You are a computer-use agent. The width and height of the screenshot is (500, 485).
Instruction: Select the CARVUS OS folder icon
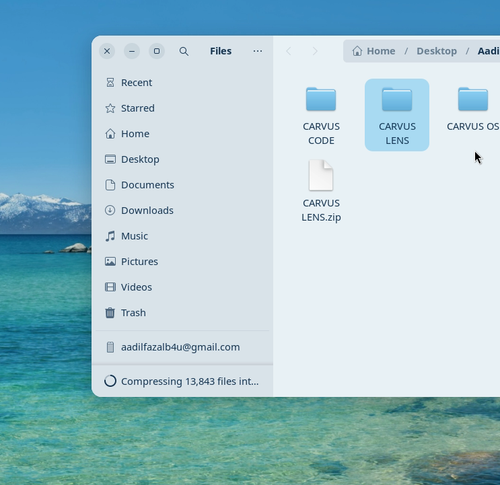(473, 99)
